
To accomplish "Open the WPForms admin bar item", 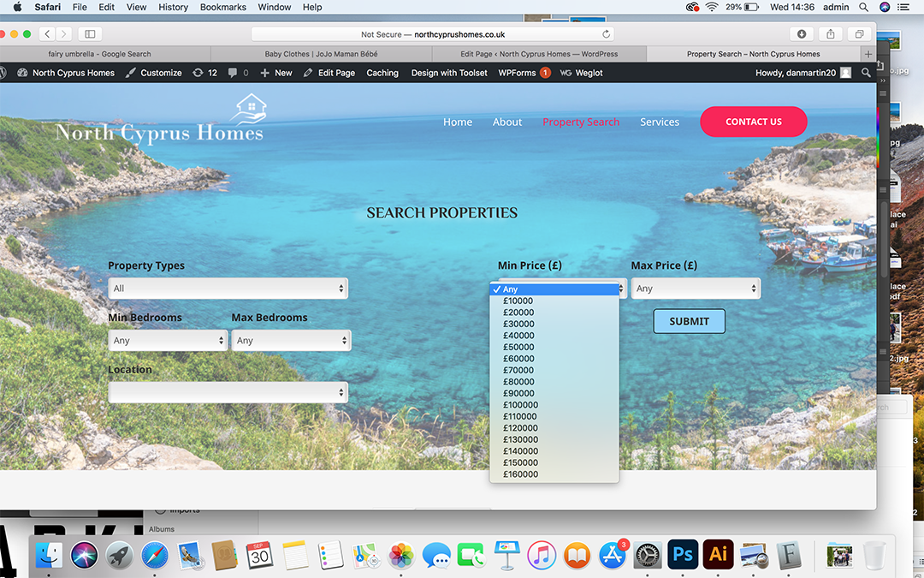I will (524, 73).
